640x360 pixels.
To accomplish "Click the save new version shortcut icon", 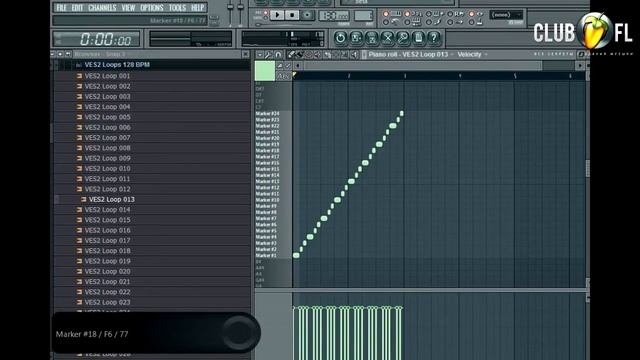I will pos(356,38).
